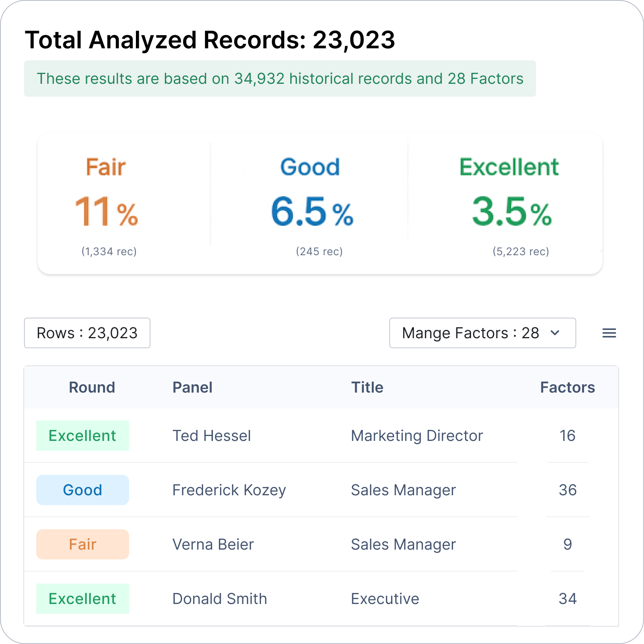The image size is (644, 644).
Task: Open the Frederick Kozey row
Action: [x=229, y=490]
